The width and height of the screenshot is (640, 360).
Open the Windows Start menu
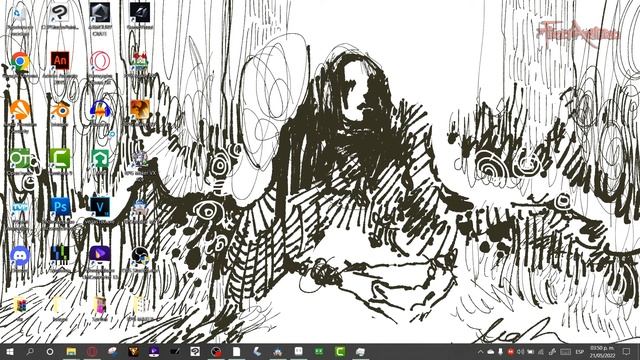[9, 351]
